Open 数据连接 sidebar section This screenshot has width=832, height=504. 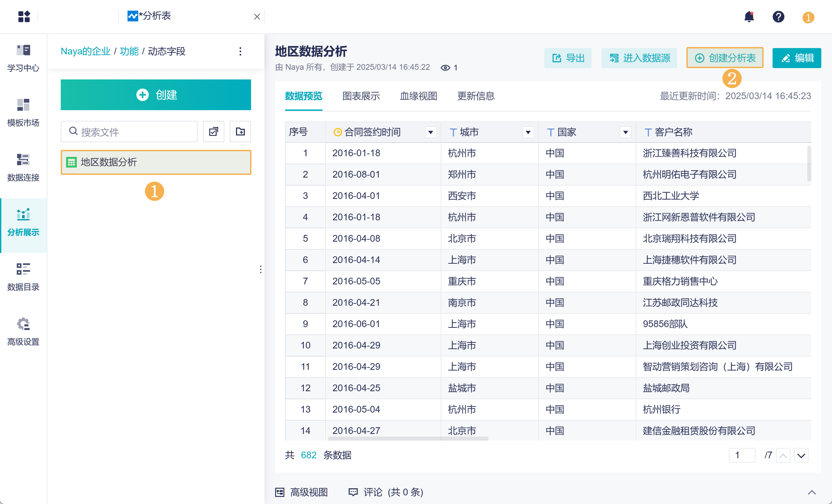pos(23,168)
